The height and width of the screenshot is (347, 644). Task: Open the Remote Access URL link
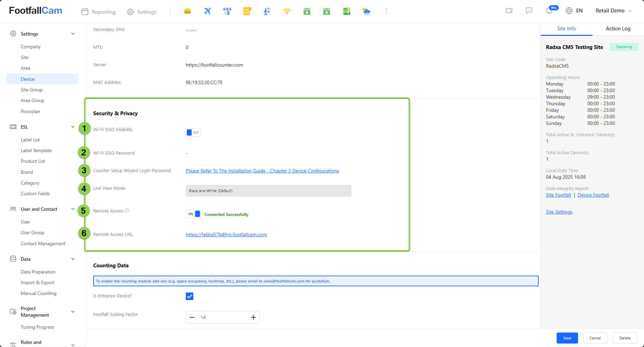226,235
